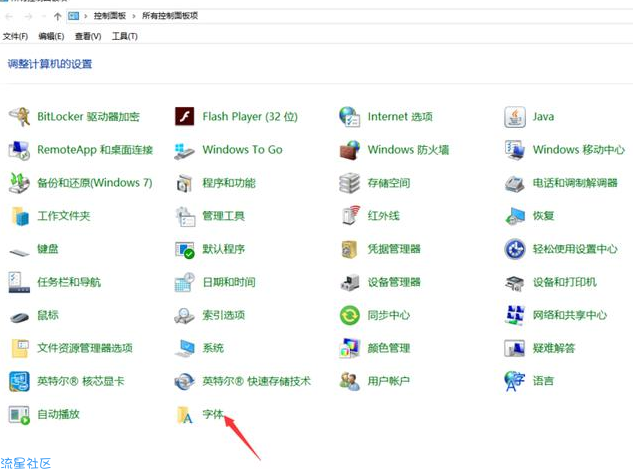Click the 英特尔® 快速存储技术 link
The width and height of the screenshot is (633, 469).
[257, 381]
